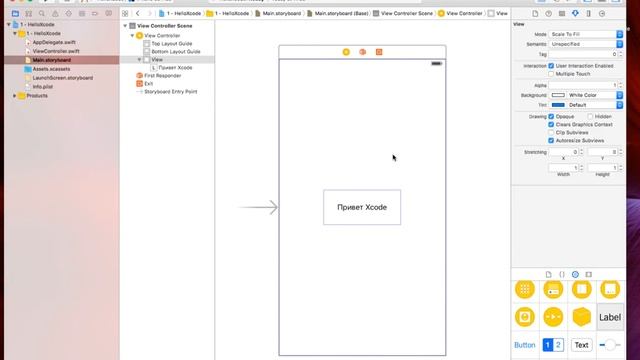Click the Tag stepper arrows
Image resolution: width=640 pixels, height=360 pixels.
621,54
